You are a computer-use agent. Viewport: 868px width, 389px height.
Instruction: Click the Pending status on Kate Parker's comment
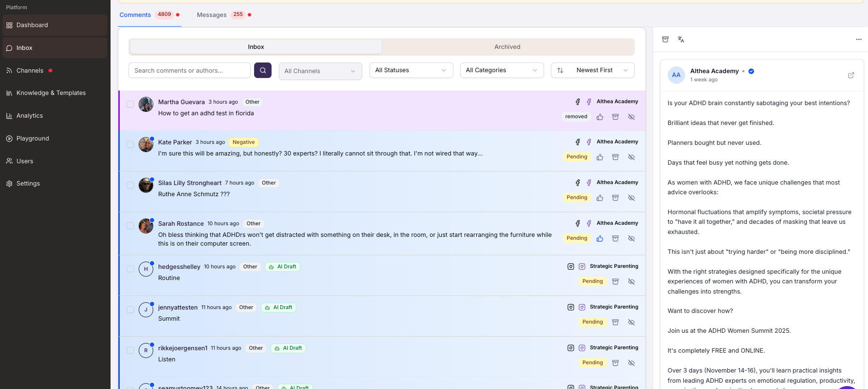[577, 157]
